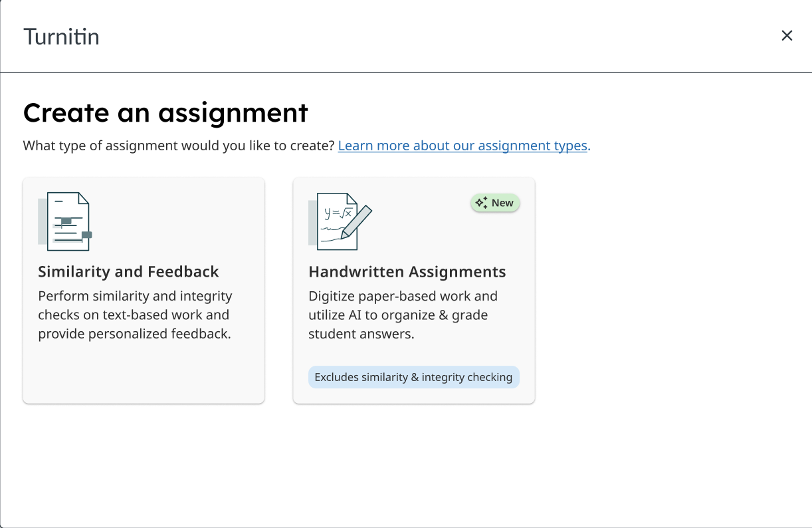Click the word New in the badge

[x=502, y=203]
